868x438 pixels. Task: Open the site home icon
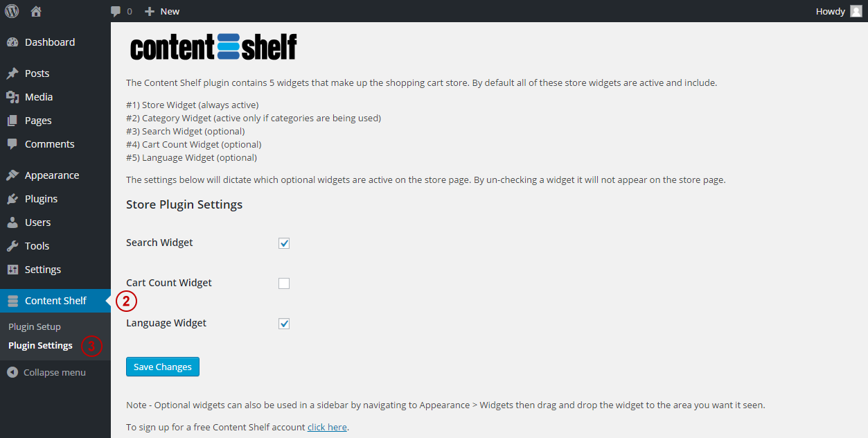pyautogui.click(x=36, y=11)
